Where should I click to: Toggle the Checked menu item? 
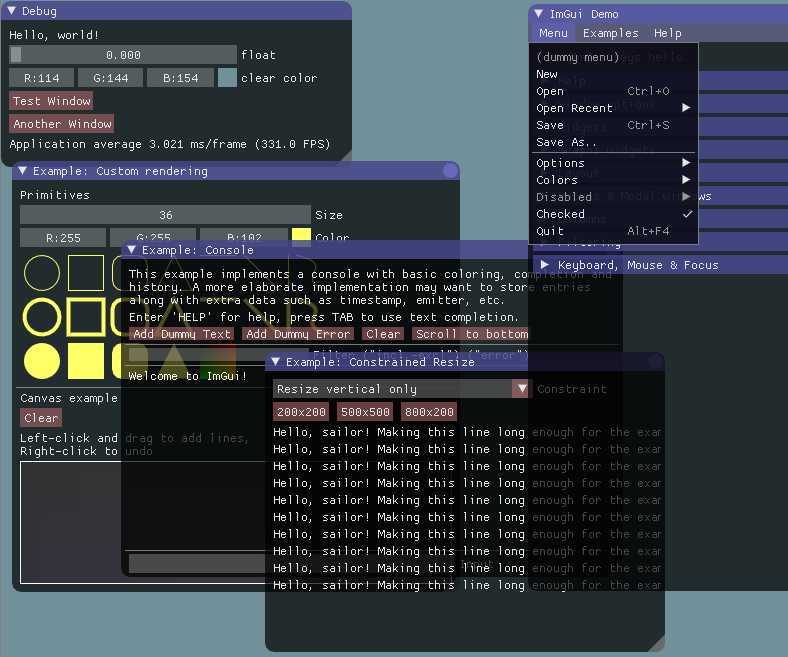613,214
